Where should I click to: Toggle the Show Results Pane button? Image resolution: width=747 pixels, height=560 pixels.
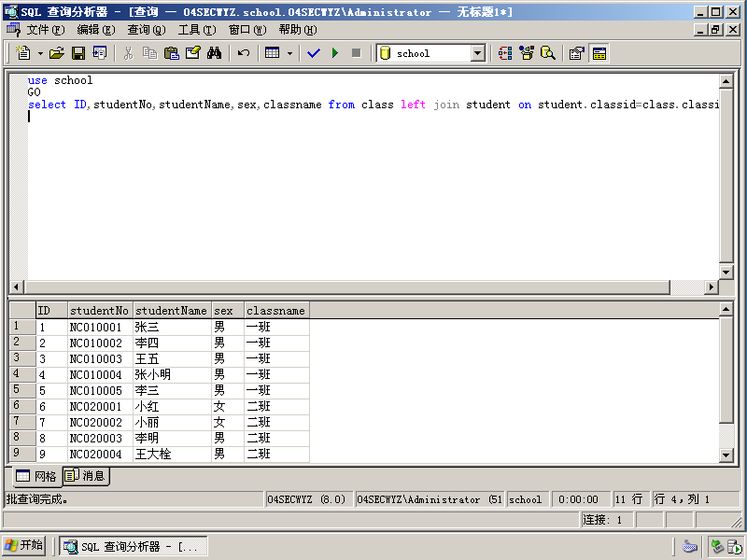point(599,53)
